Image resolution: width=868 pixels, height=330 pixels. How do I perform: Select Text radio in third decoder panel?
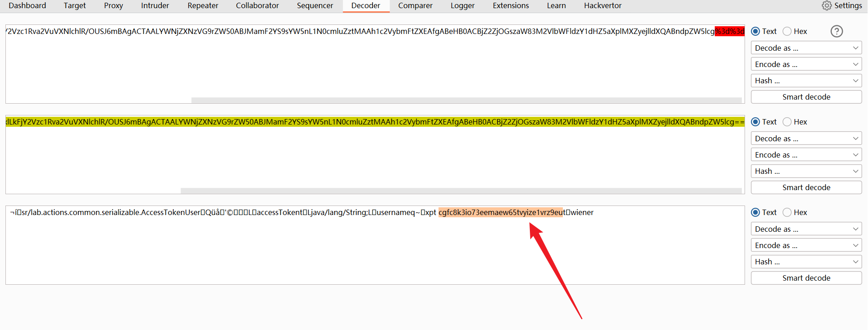coord(755,212)
